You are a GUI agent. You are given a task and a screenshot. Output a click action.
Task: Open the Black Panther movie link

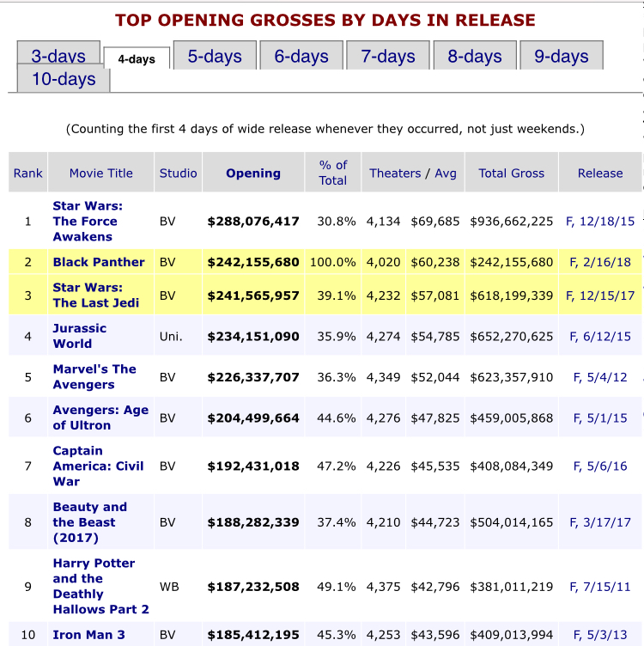pos(99,262)
